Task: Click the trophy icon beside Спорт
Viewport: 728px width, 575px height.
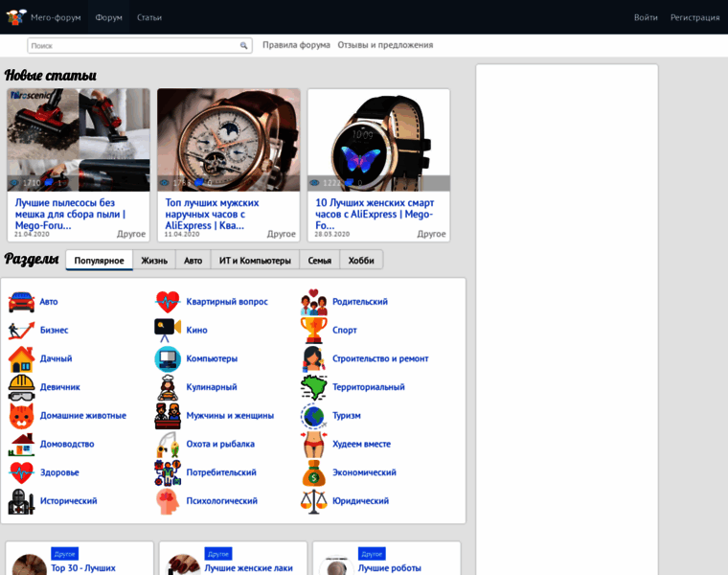Action: (x=314, y=330)
